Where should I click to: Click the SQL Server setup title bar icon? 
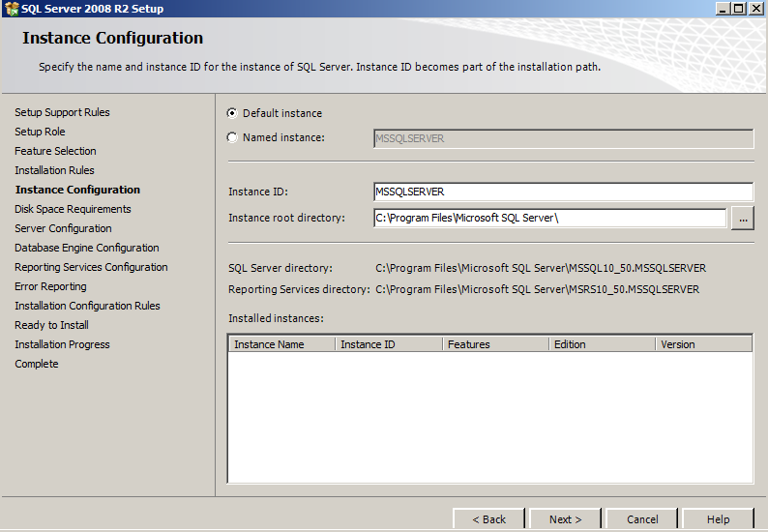(12, 9)
